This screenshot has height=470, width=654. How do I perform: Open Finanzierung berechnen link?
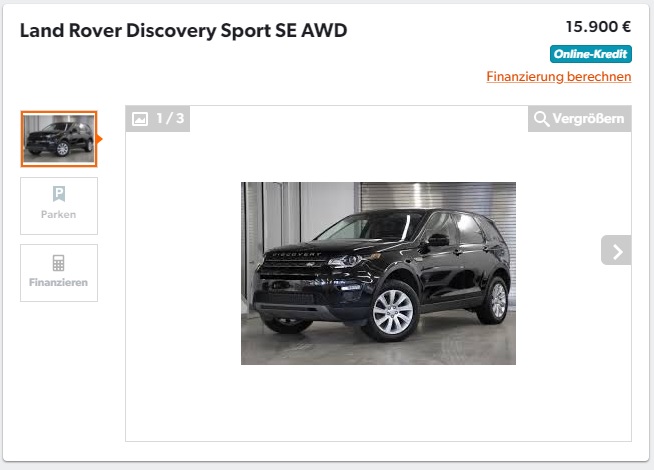[x=558, y=77]
